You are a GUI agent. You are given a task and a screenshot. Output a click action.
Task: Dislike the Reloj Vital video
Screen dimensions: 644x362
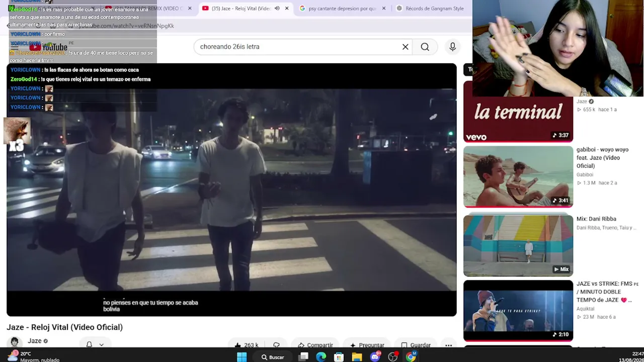276,345
